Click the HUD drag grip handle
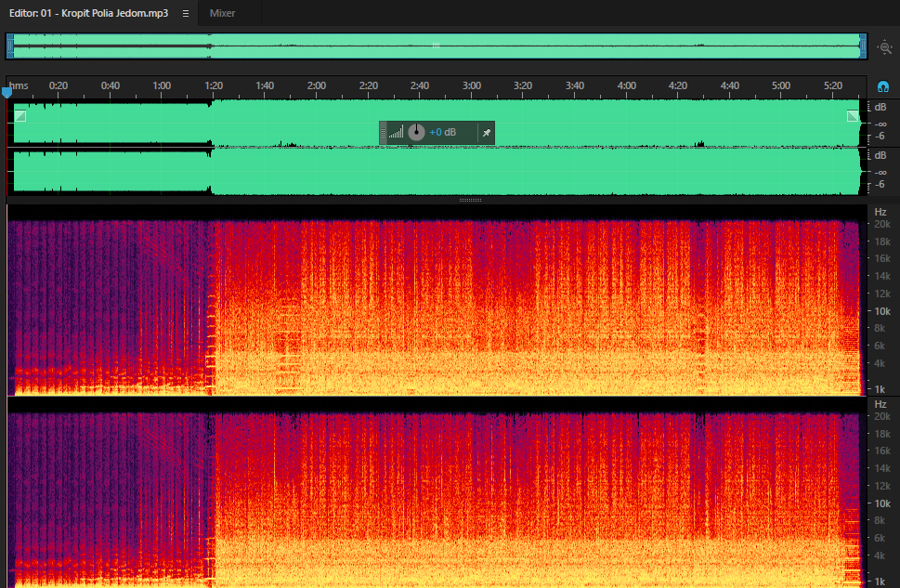900x588 pixels. click(x=383, y=133)
